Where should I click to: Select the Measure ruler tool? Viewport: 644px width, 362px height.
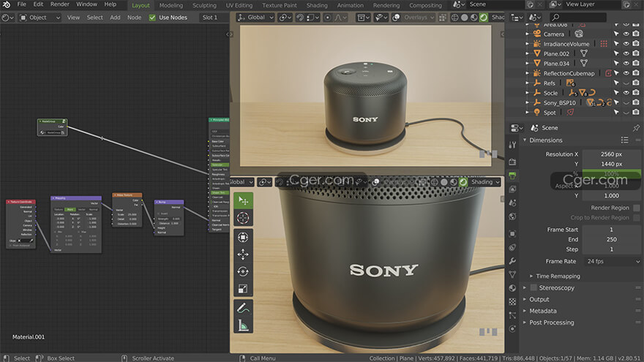(x=243, y=325)
